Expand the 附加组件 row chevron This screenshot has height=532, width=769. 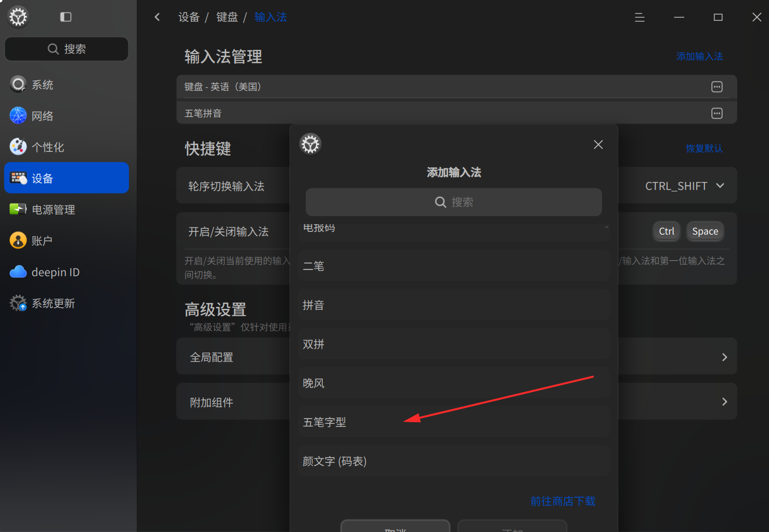click(724, 402)
